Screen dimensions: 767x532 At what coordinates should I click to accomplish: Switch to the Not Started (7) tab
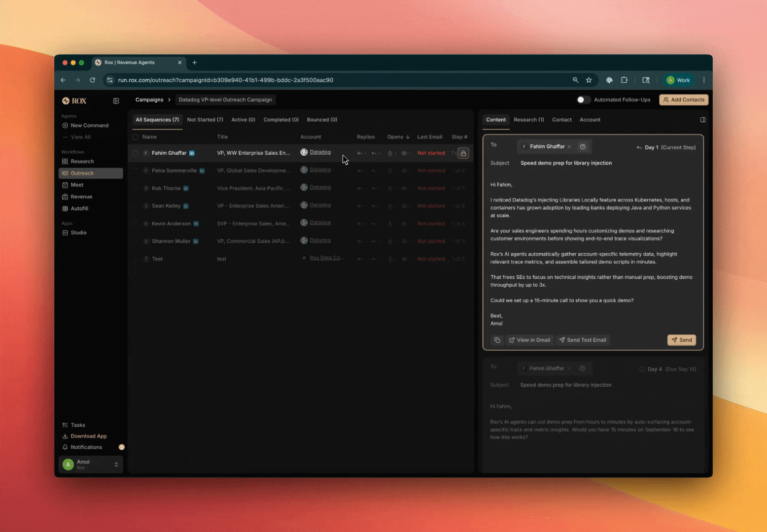[x=205, y=120]
